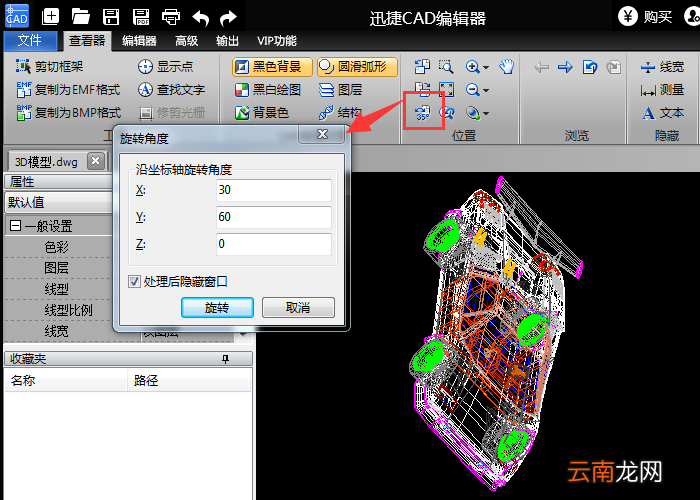
Task: Toggle the 黑白绘图 black and white drawing
Action: pos(267,90)
